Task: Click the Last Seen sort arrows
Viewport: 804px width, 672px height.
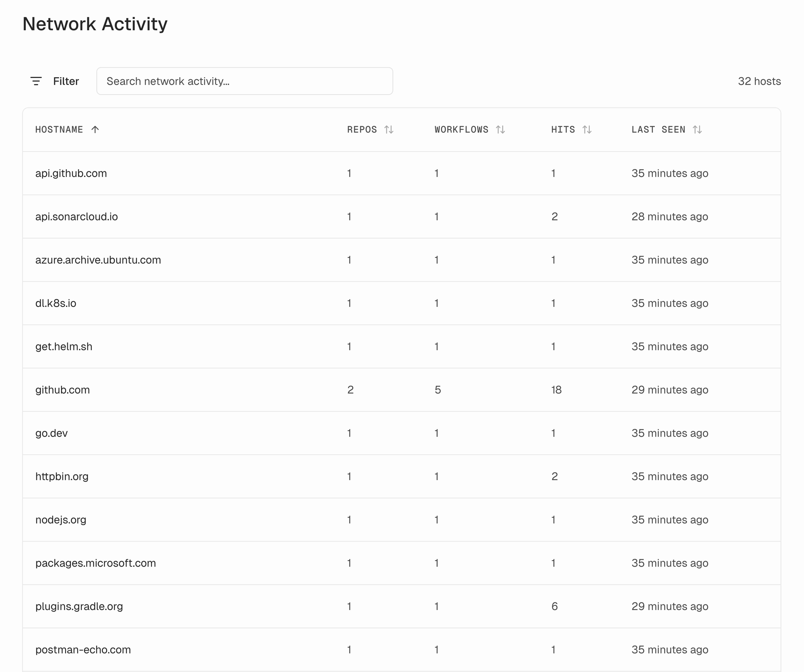Action: (697, 129)
